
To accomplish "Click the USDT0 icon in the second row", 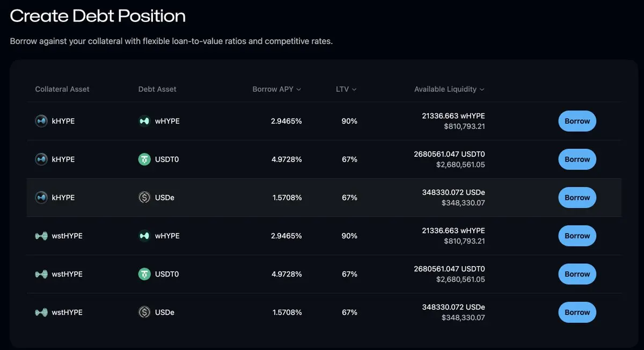I will (144, 159).
